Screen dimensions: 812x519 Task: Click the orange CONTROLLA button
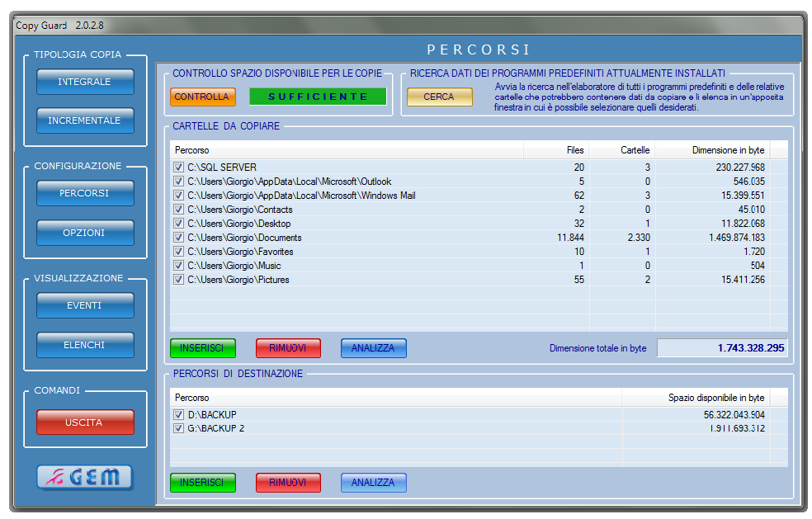tap(202, 97)
